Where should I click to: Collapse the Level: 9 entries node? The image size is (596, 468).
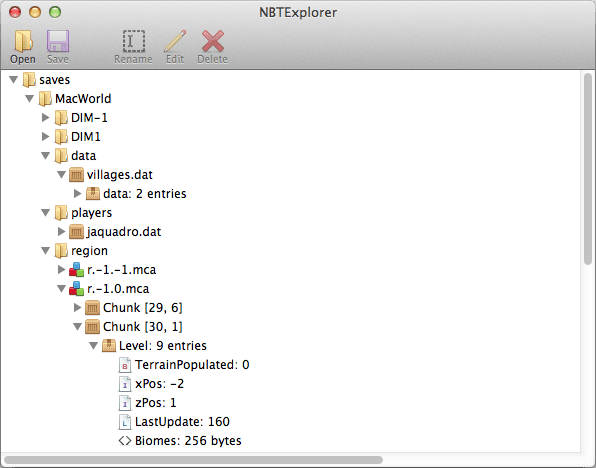(x=94, y=346)
